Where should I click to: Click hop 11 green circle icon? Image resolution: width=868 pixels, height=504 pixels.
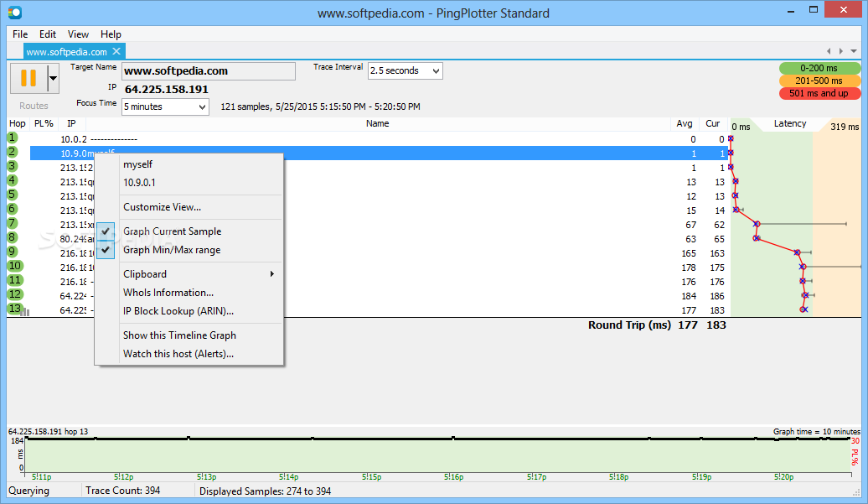click(x=15, y=280)
